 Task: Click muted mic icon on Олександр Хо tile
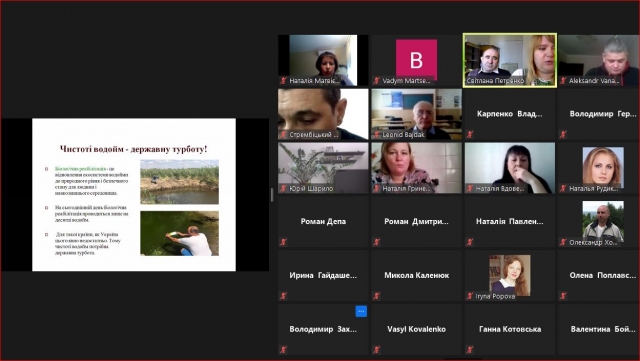563,242
